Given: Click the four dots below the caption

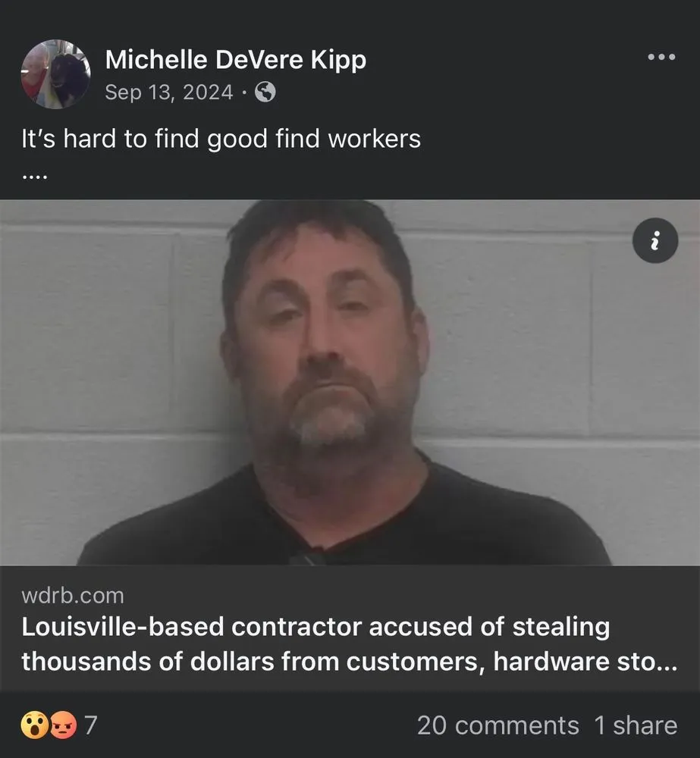Looking at the screenshot, I should click(34, 177).
